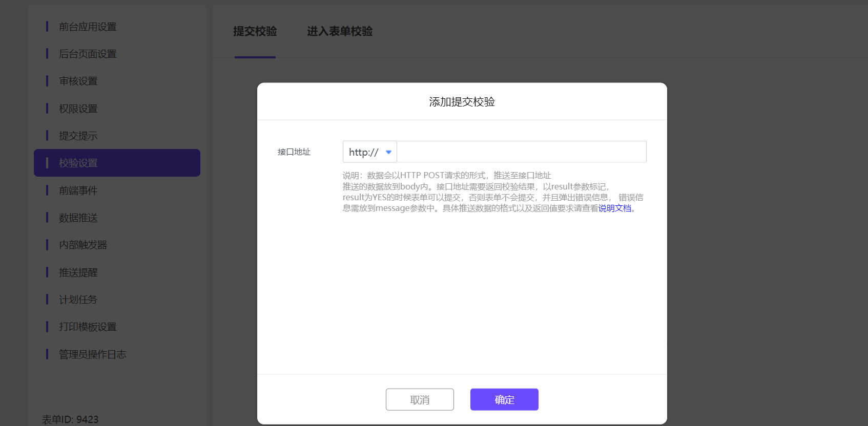Open 前台应用设置 in the sidebar
868x426 pixels.
click(x=88, y=27)
